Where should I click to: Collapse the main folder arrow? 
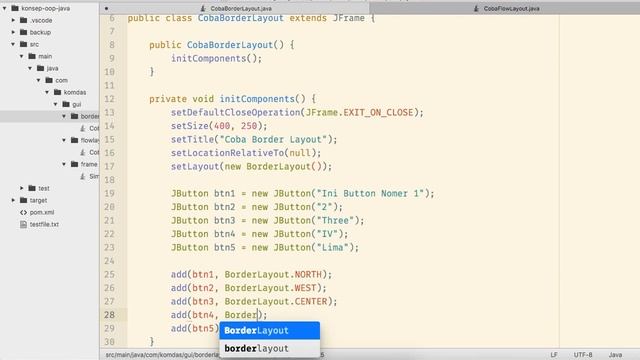(22, 56)
